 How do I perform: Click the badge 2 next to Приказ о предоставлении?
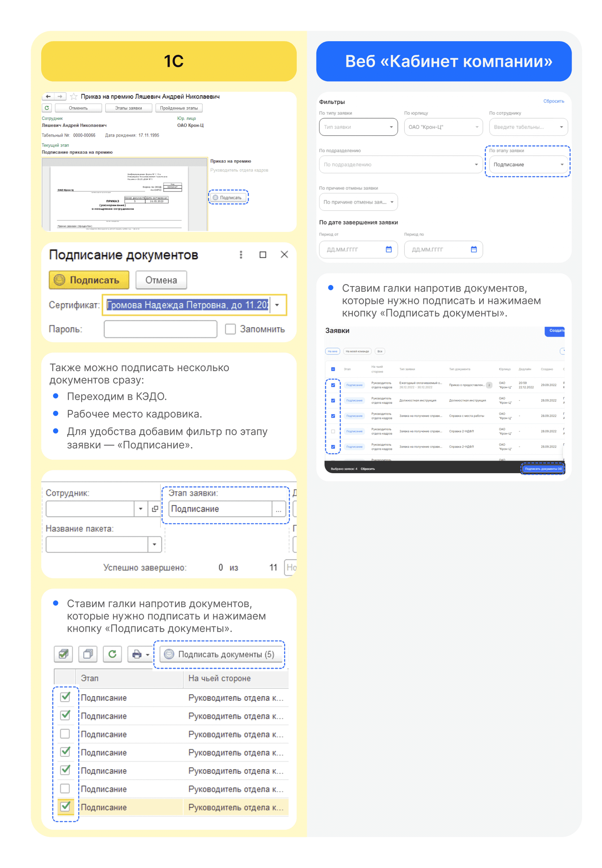[x=489, y=385]
